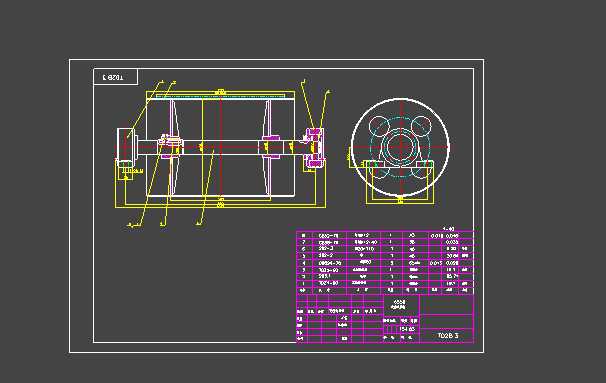The height and width of the screenshot is (383, 606).
Task: Click the bottom overall yellow dimension line
Action: coord(220,206)
